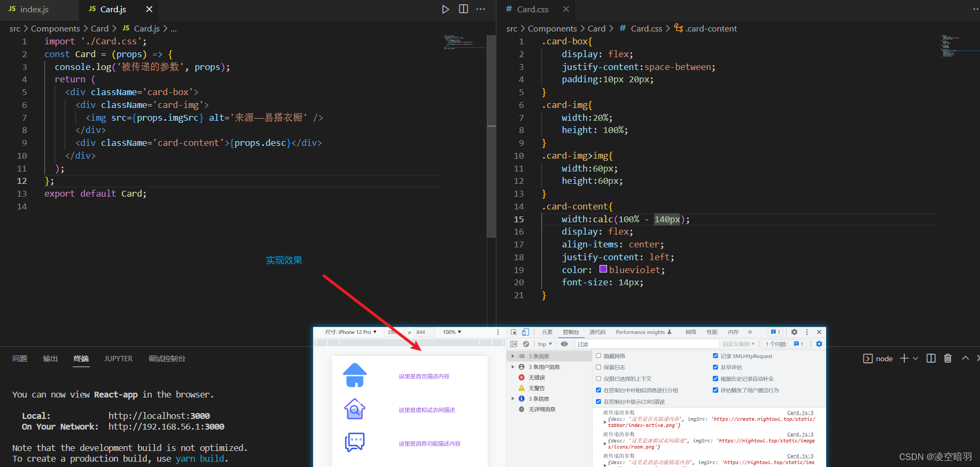Open the 元素 tab in DevTools
This screenshot has width=980, height=467.
click(547, 332)
